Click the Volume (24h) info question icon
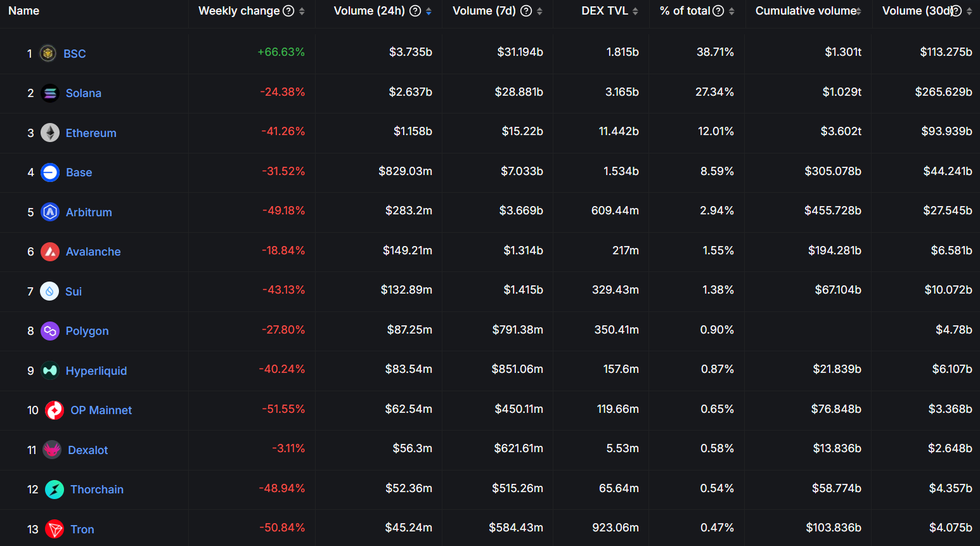This screenshot has width=980, height=546. click(415, 11)
